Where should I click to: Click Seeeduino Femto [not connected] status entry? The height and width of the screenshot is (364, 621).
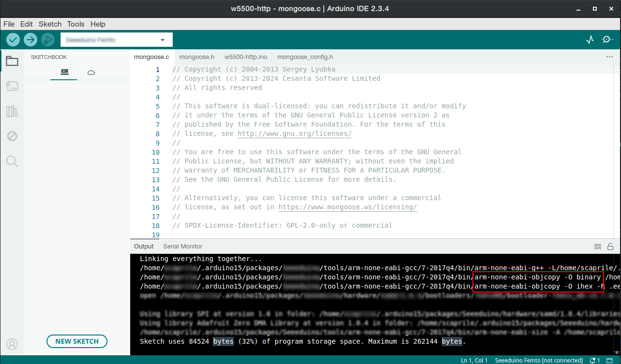tap(539, 360)
